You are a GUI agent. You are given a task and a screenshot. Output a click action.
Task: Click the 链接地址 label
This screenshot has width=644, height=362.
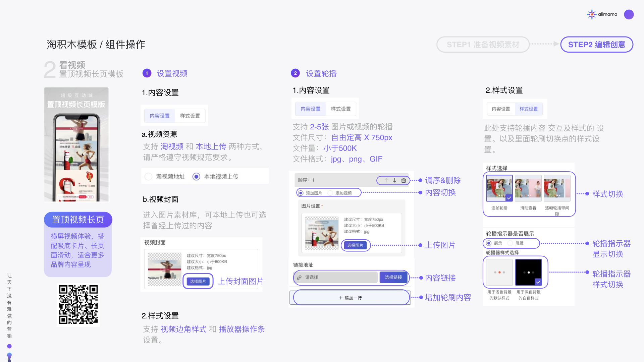click(303, 265)
